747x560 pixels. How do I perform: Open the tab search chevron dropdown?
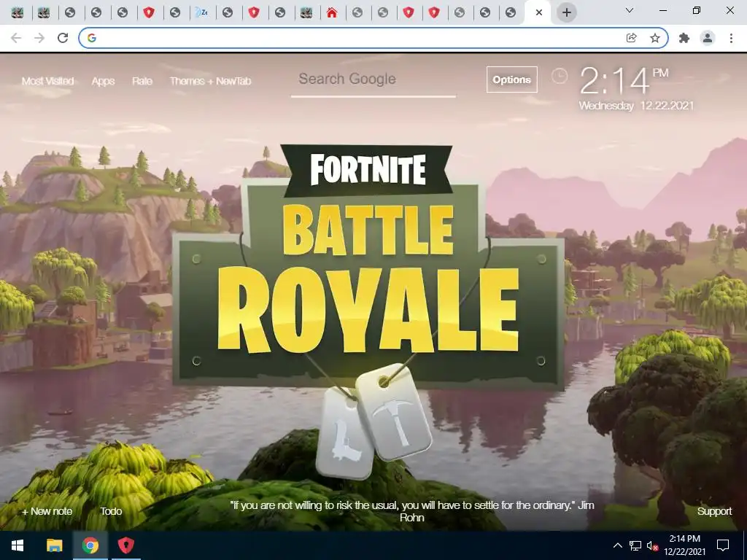pos(630,10)
